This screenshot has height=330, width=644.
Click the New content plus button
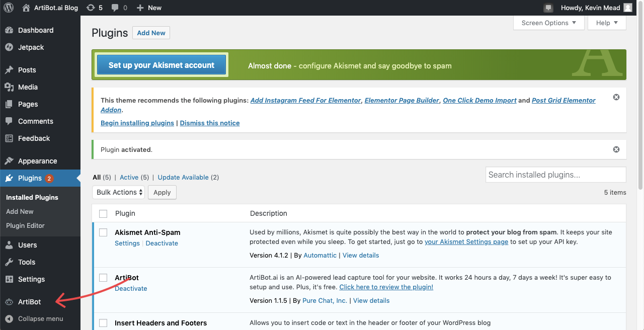(149, 8)
